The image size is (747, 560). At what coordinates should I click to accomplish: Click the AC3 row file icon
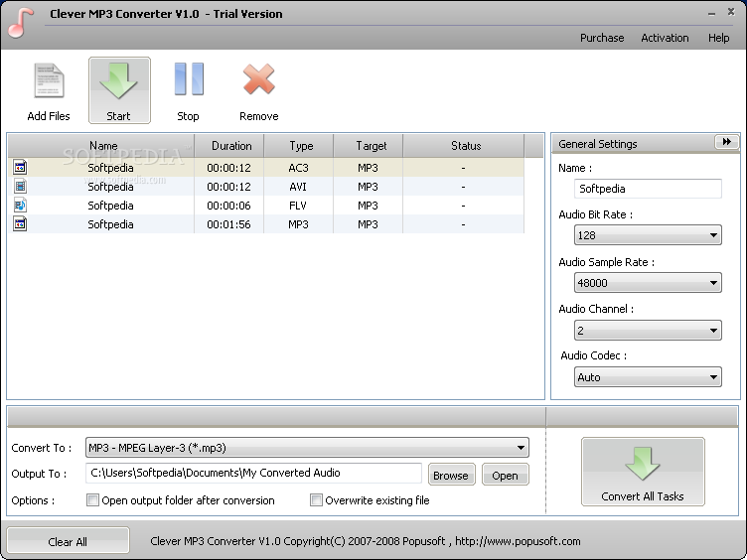(x=20, y=167)
